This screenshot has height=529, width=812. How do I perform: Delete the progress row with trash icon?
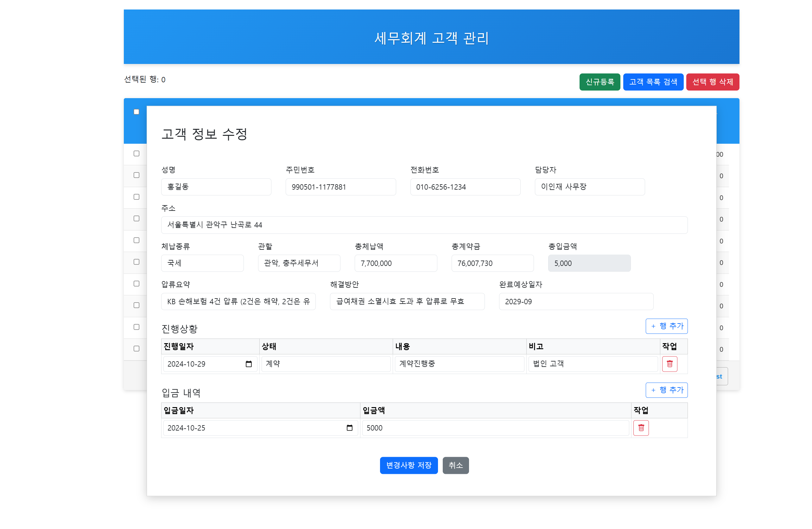[x=669, y=363]
